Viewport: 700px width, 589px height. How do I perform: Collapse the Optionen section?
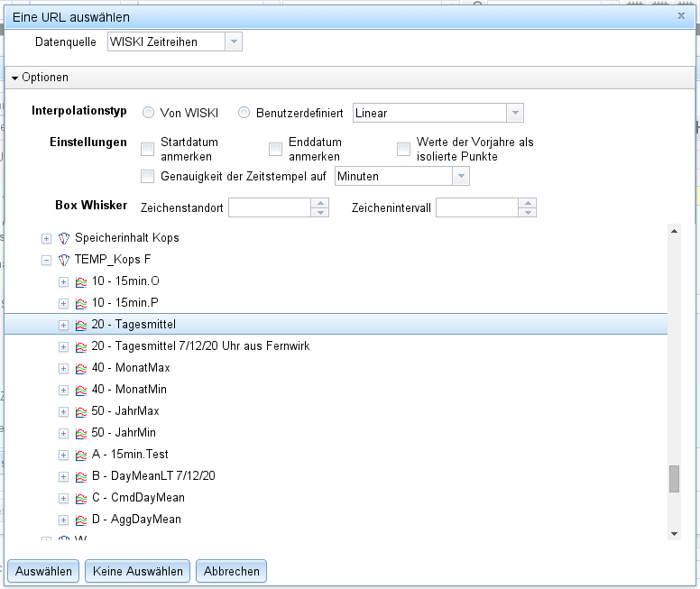[14, 78]
